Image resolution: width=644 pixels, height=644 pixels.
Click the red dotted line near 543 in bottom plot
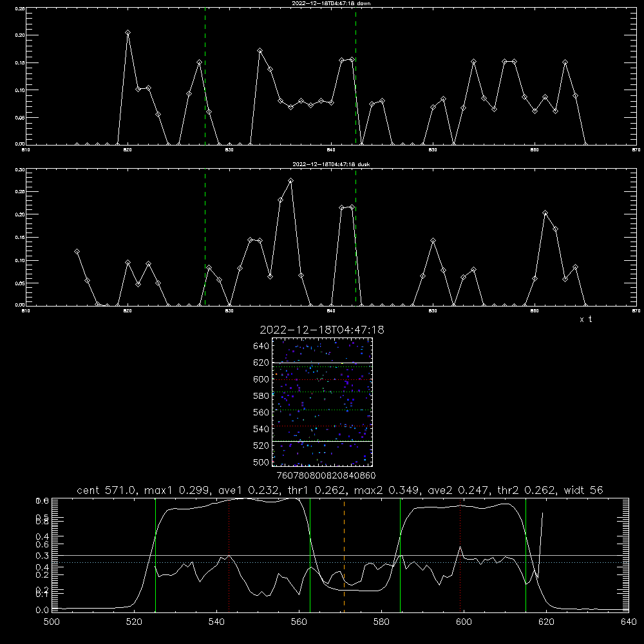point(229,554)
